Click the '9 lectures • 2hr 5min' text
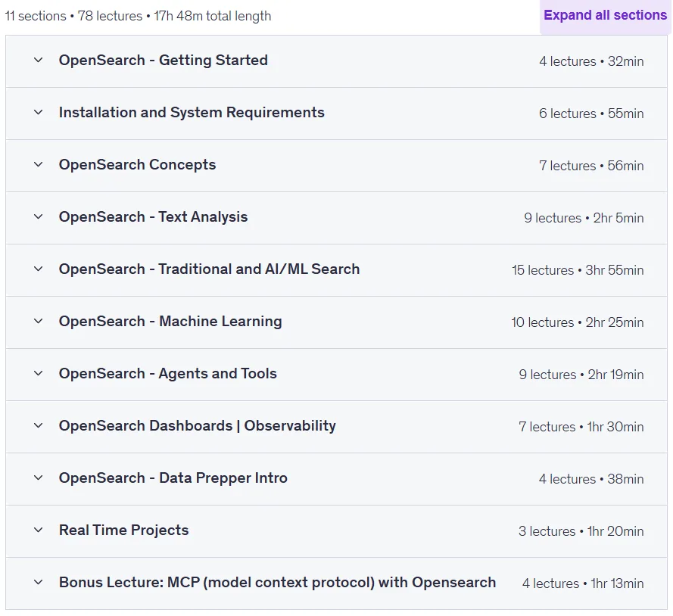 tap(584, 218)
